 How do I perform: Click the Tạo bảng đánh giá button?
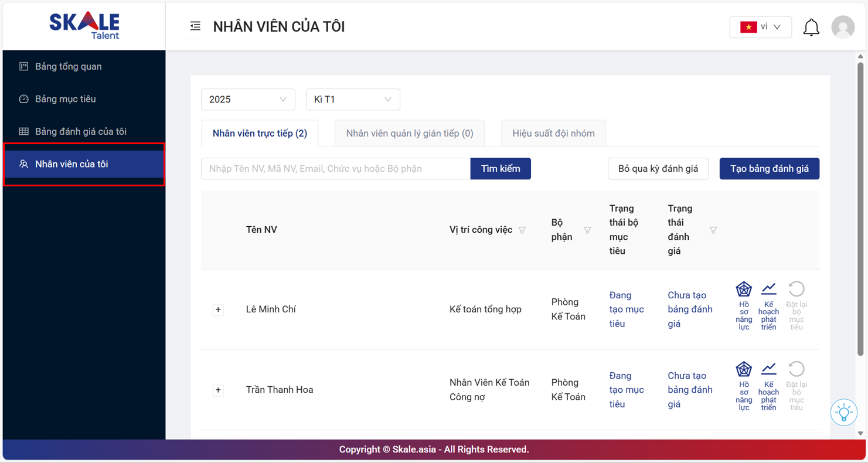[x=769, y=169]
